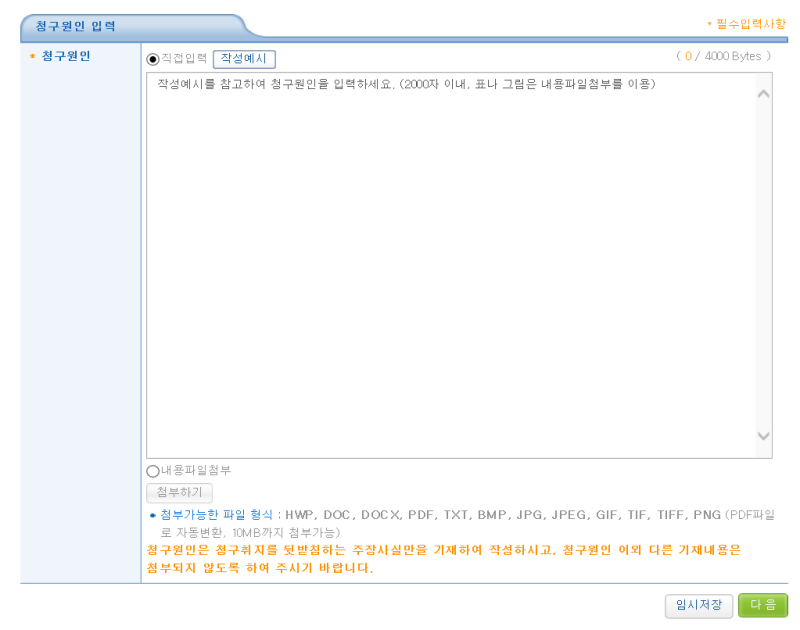Click the 첨부가능한 파일 형식 text
Screen dimensions: 800x630
[x=217, y=515]
